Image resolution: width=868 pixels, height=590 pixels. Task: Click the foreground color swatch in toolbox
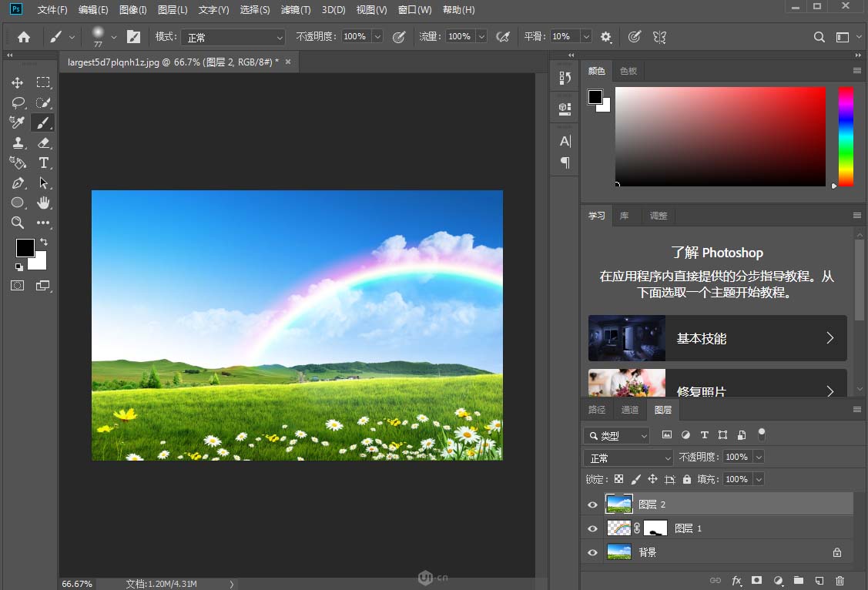click(25, 248)
